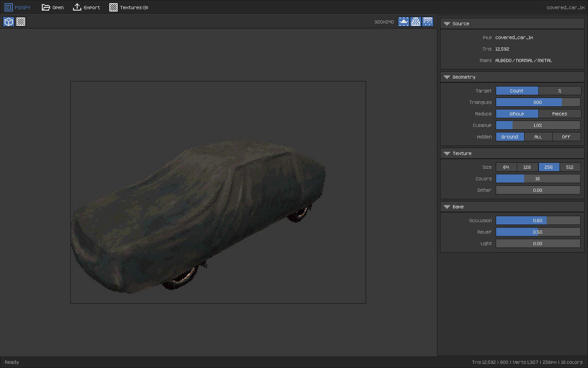Collapse the Bake section triangle
This screenshot has height=368, width=588.
[447, 207]
